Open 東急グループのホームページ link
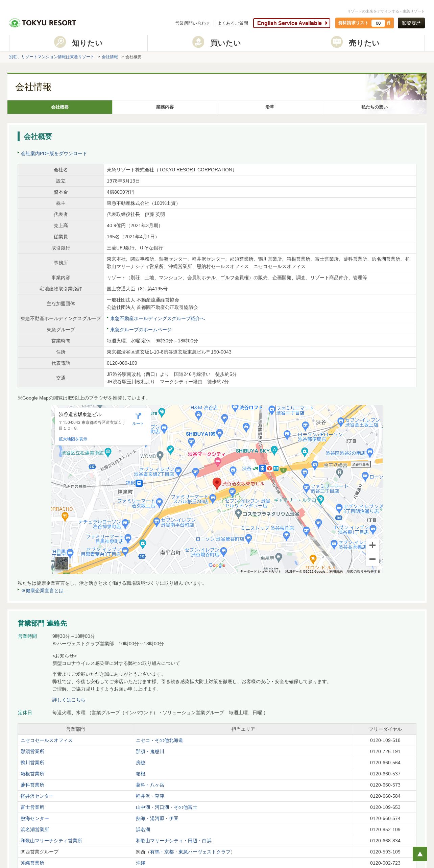 pyautogui.click(x=141, y=330)
